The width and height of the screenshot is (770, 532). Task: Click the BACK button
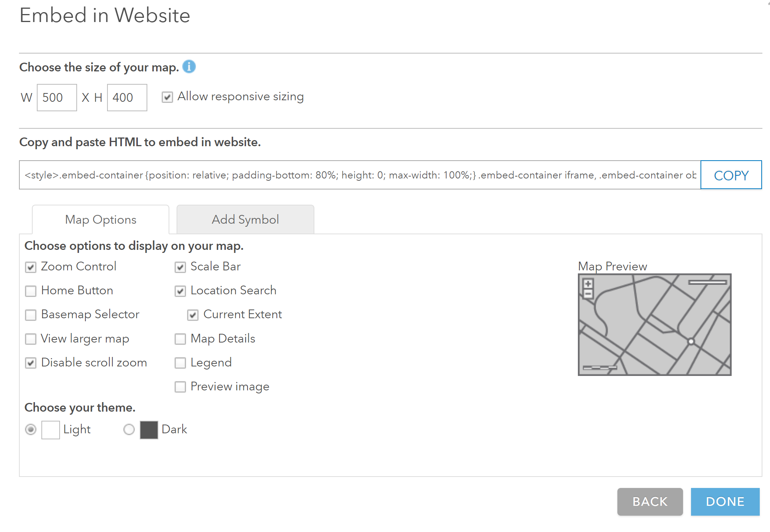tap(650, 502)
